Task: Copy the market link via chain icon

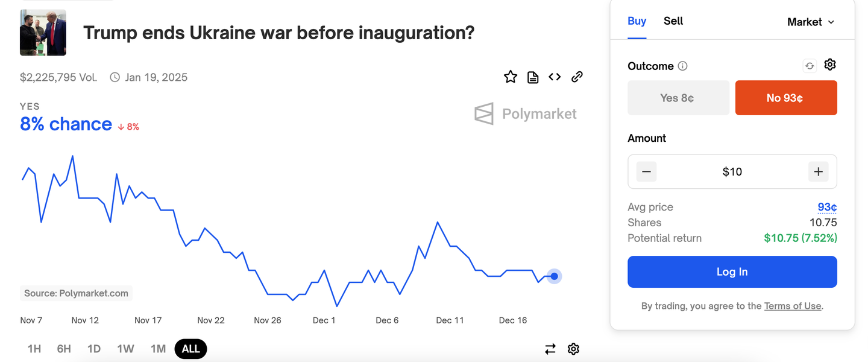Action: [577, 77]
